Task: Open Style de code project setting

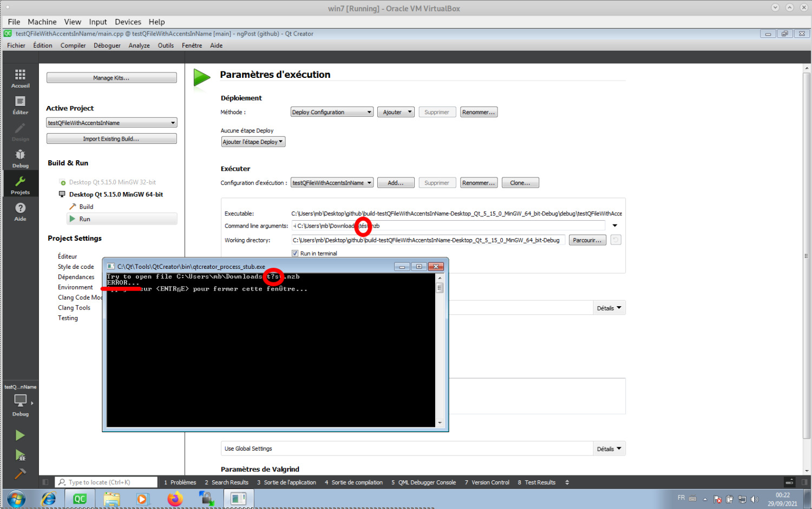Action: coord(76,267)
